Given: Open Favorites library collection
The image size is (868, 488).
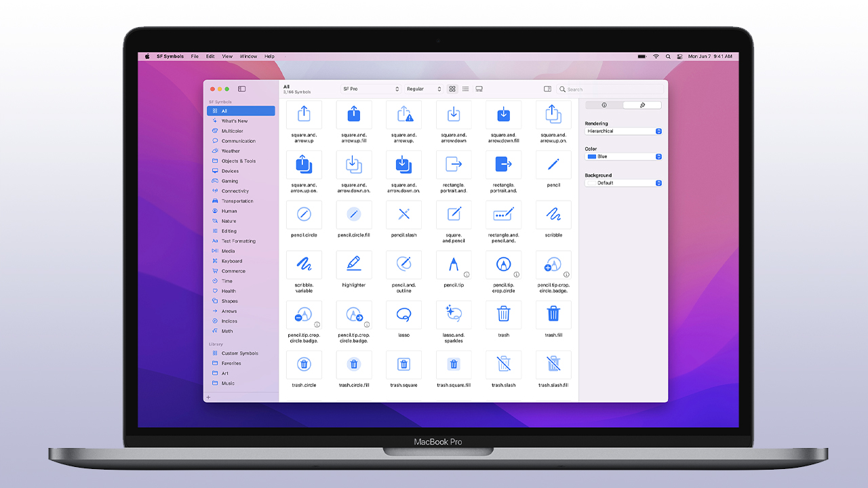Looking at the screenshot, I should (241, 363).
